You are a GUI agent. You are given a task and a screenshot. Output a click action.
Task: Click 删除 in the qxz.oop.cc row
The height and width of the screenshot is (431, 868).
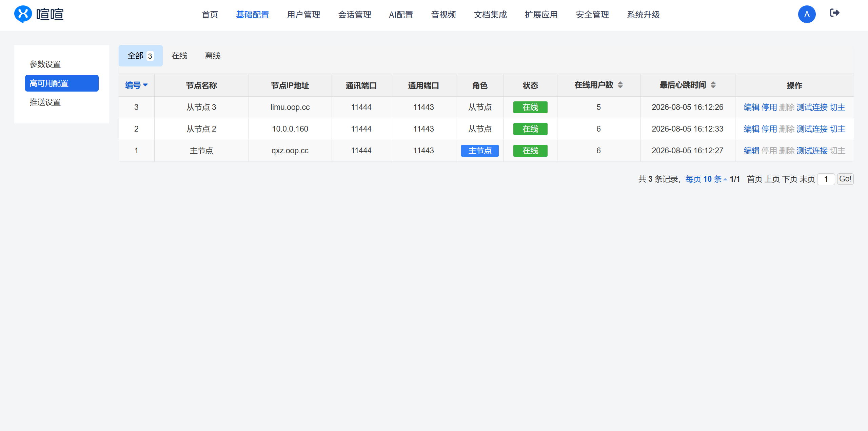787,151
